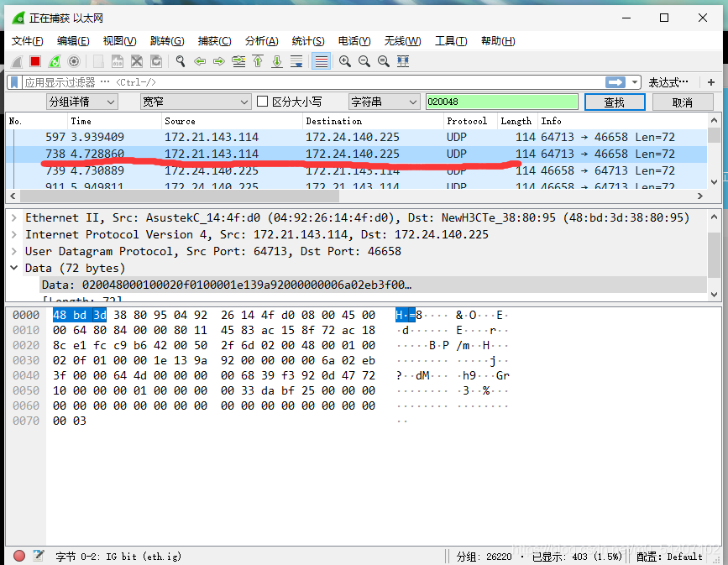This screenshot has width=728, height=565.
Task: Add a filter button with plus
Action: tap(711, 82)
